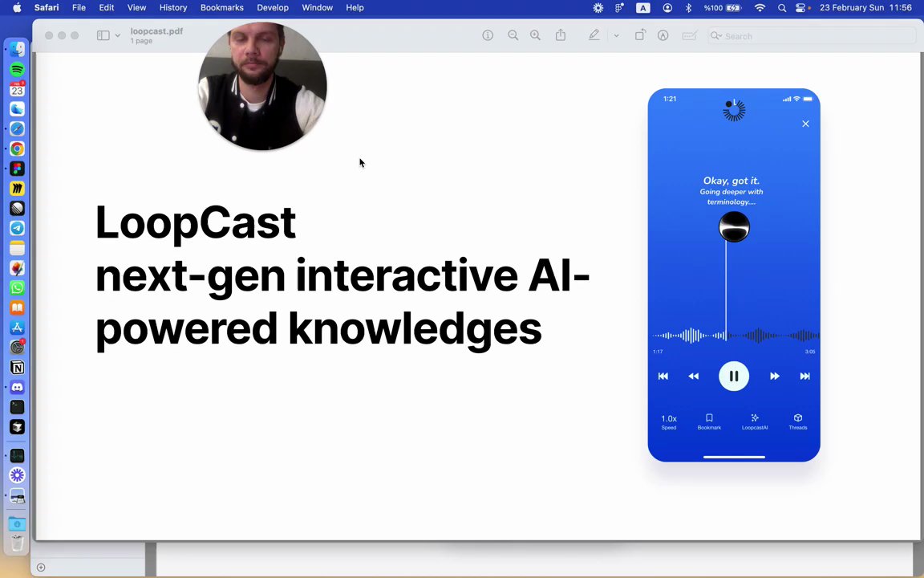Image resolution: width=924 pixels, height=578 pixels.
Task: Open the File menu
Action: (x=79, y=8)
